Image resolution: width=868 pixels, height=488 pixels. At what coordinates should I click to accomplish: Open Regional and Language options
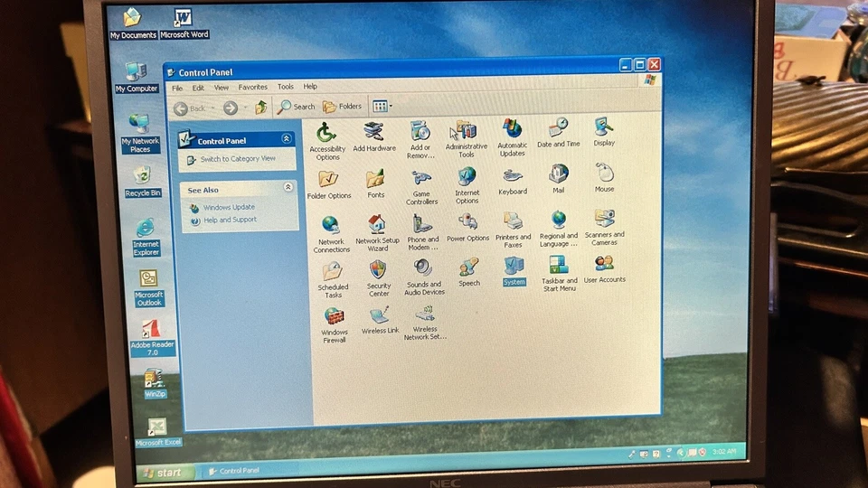click(x=559, y=229)
